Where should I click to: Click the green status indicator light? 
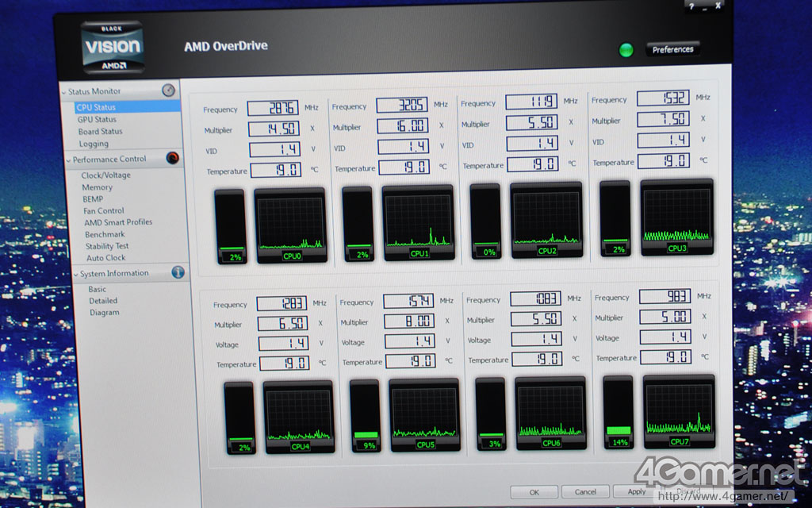626,50
